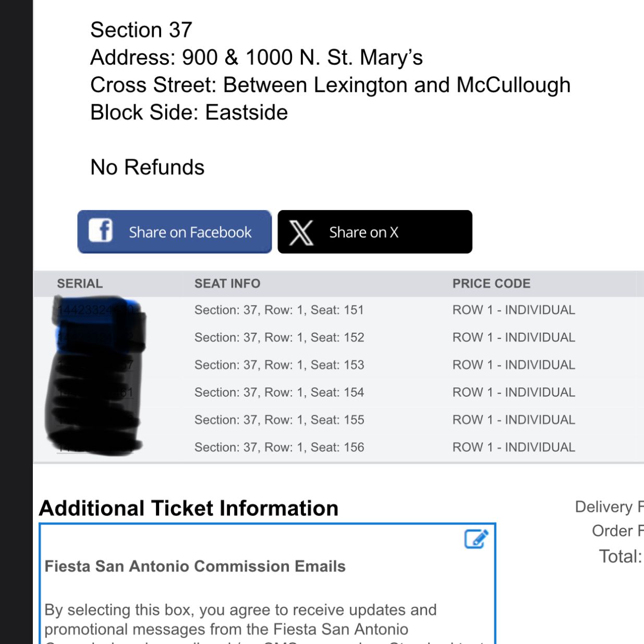
Task: Click the Fiesta San Antonio Commission Emails heading
Action: [x=195, y=566]
